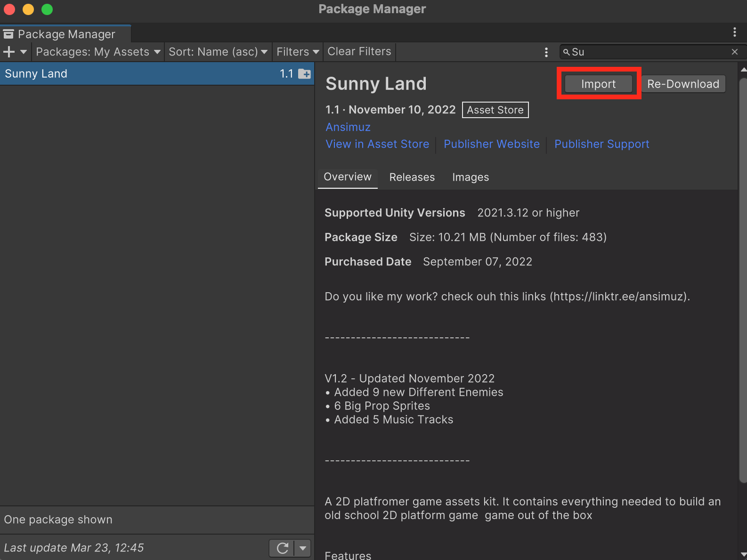Click the details pane vertical scrollbar
Viewport: 747px width, 560px height.
743,280
